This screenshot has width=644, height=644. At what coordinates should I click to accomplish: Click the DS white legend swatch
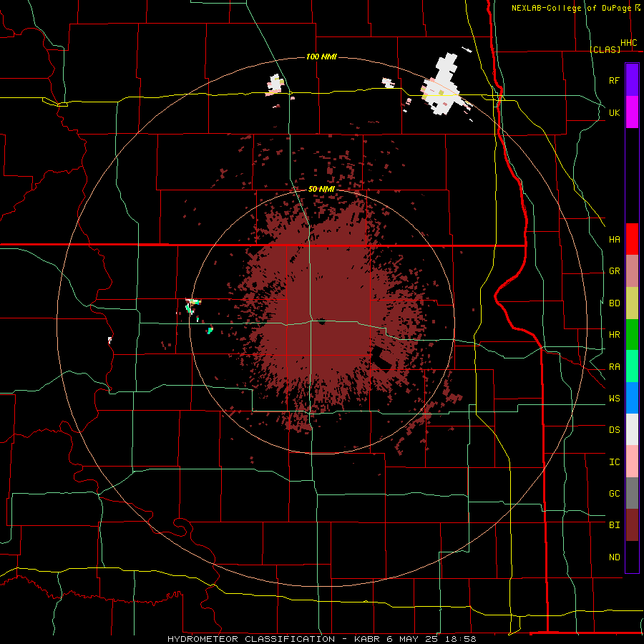[632, 429]
